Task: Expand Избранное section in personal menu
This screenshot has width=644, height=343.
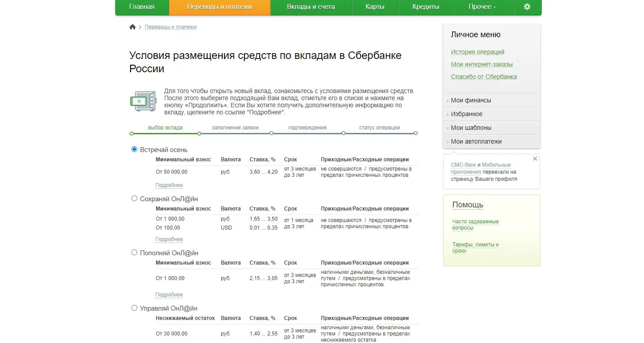Action: click(x=492, y=114)
